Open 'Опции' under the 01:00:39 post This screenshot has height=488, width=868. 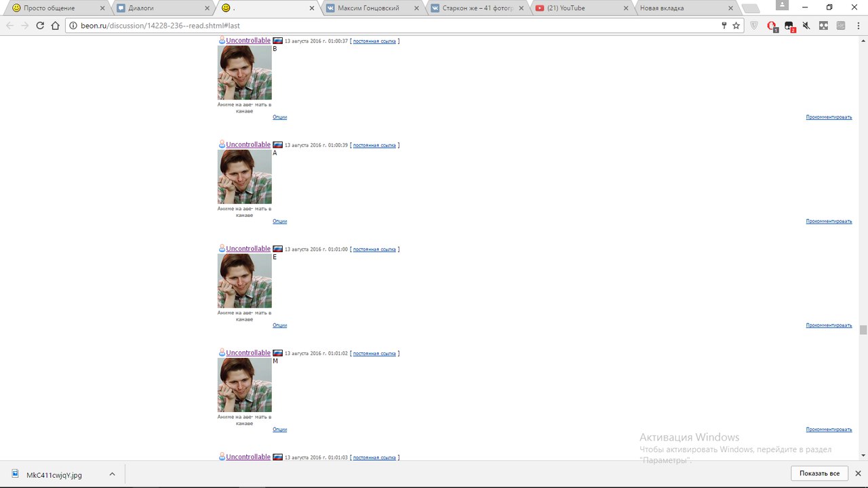tap(280, 222)
